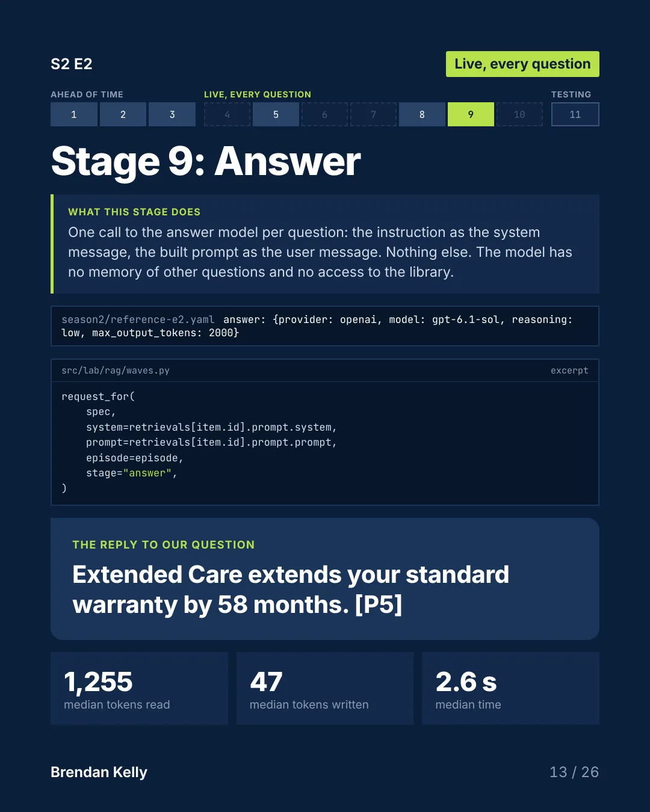Image resolution: width=650 pixels, height=812 pixels.
Task: Click the "TESTING" group label
Action: coord(571,94)
